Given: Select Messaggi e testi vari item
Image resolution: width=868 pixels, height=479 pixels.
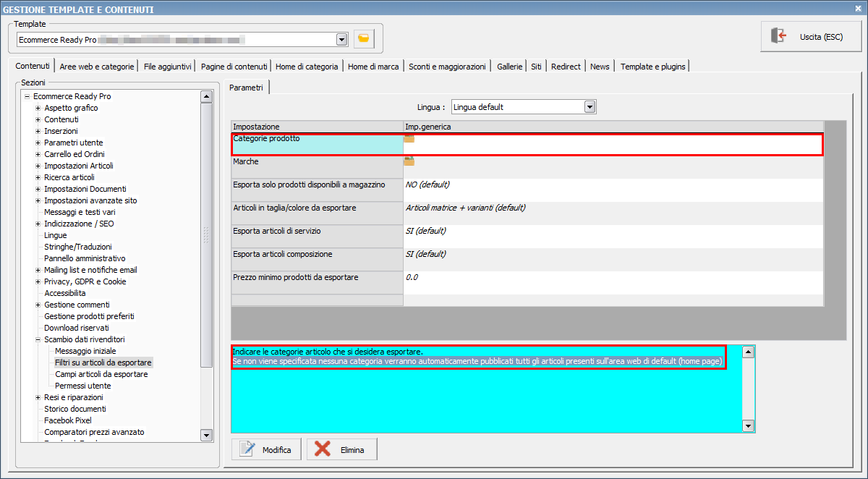Looking at the screenshot, I should pos(80,212).
